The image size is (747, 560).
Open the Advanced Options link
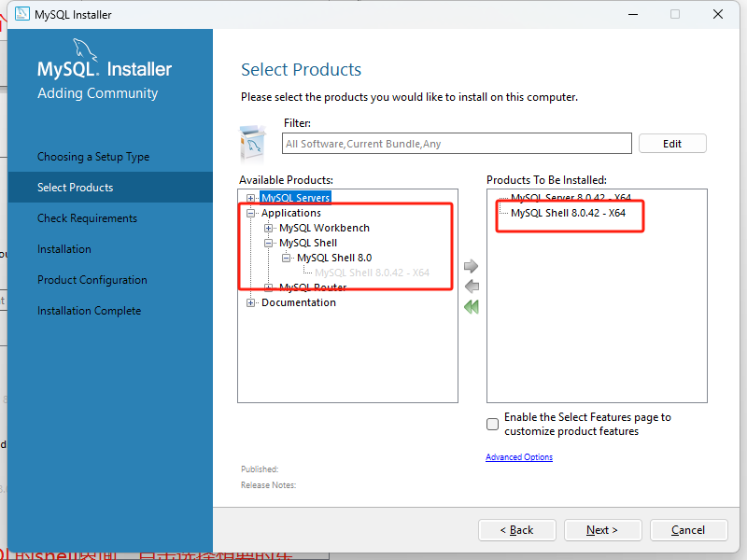(519, 456)
